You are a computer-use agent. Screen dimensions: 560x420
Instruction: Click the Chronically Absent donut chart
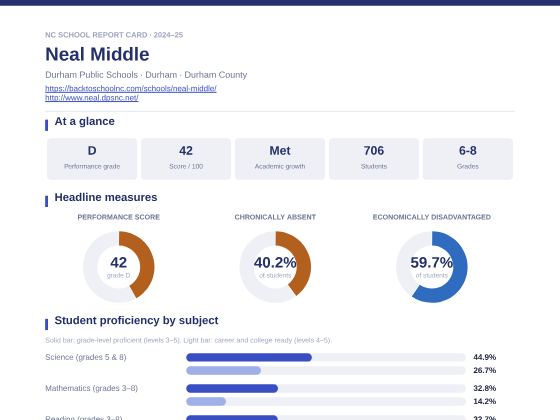[x=275, y=267]
